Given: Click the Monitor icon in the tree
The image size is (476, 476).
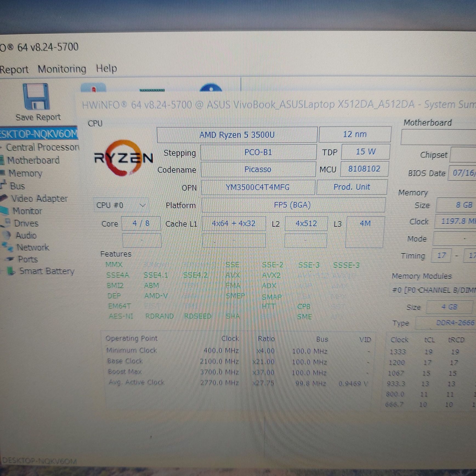Looking at the screenshot, I should [x=4, y=210].
